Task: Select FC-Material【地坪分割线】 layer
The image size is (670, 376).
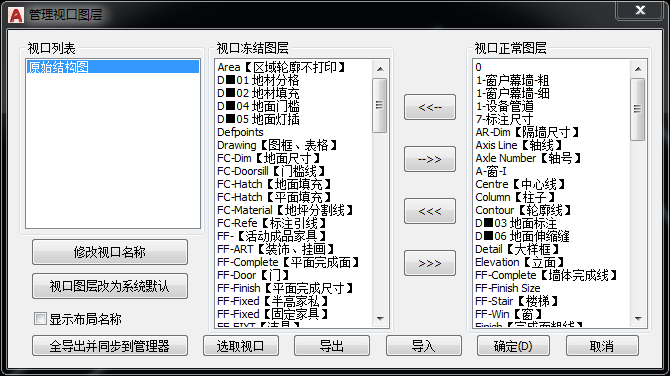Action: tap(286, 210)
